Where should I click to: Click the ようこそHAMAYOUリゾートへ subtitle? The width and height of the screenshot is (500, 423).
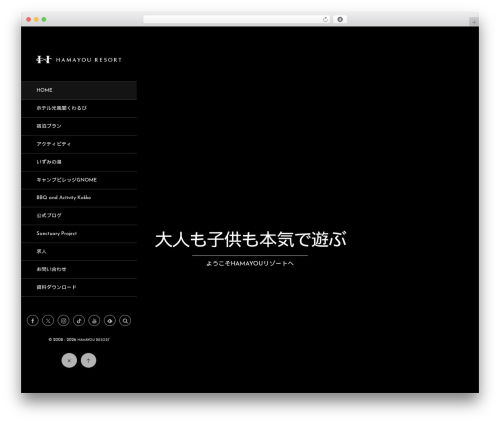[x=250, y=264]
